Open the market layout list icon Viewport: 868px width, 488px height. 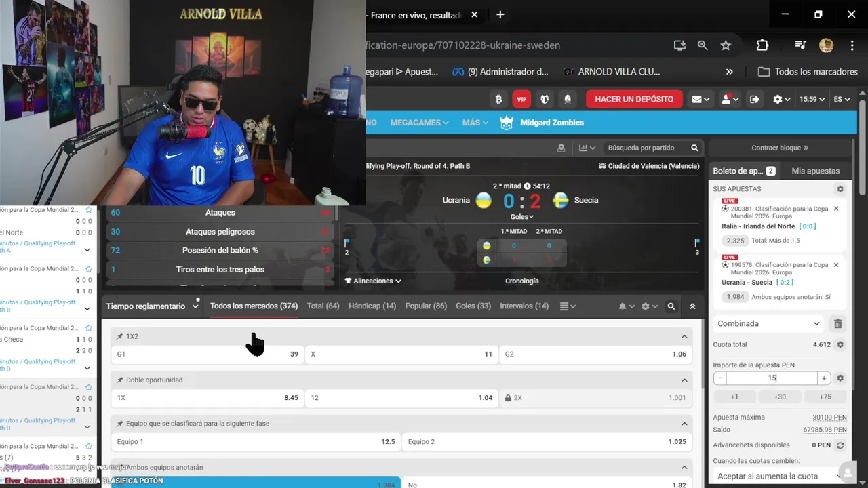click(568, 306)
